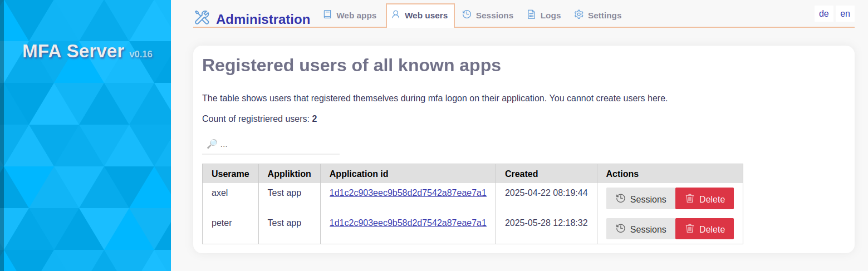Switch to the Sessions tab
Screen dimensions: 868x271
tap(488, 15)
